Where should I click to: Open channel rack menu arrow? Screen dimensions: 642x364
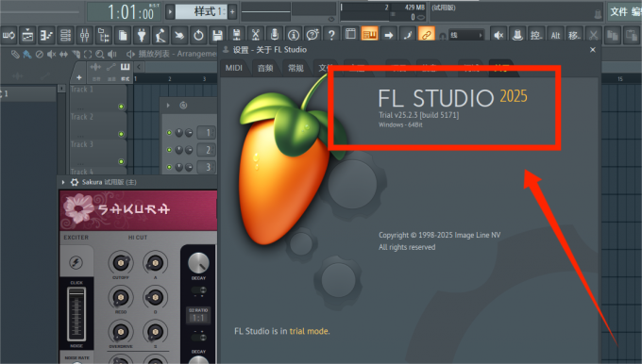(x=168, y=106)
